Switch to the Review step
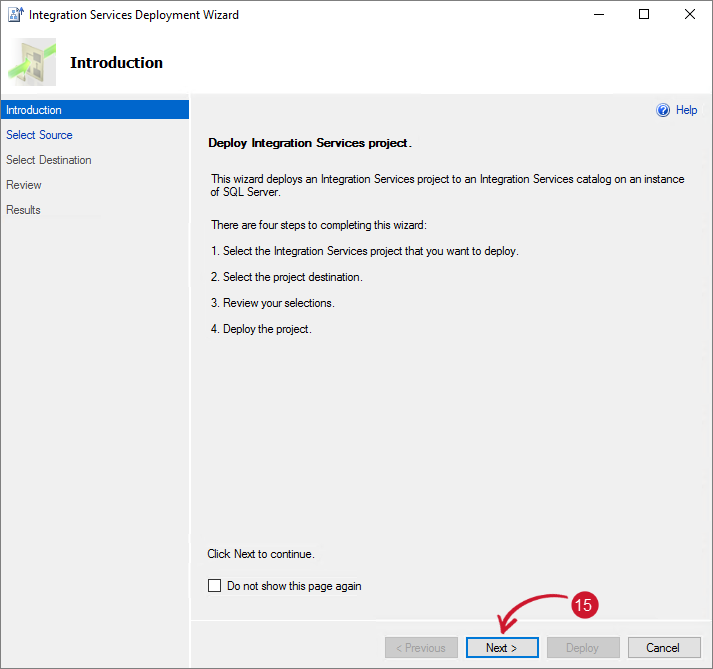The width and height of the screenshot is (713, 669). pyautogui.click(x=24, y=185)
